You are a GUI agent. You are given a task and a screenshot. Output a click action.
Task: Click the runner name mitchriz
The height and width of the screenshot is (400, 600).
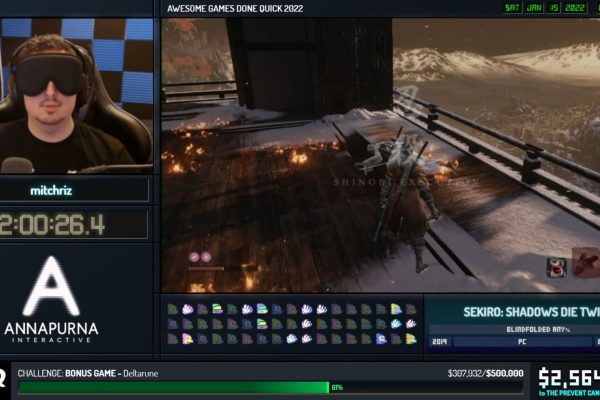tap(51, 190)
